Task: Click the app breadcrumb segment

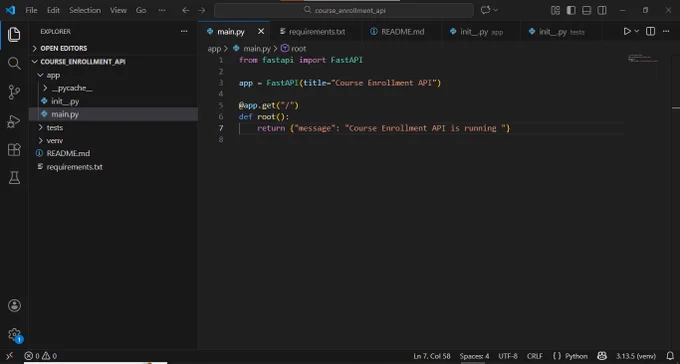Action: click(x=214, y=49)
